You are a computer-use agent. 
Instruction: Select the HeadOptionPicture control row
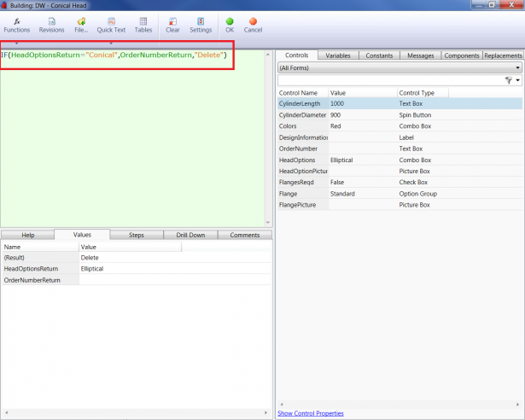(x=400, y=171)
